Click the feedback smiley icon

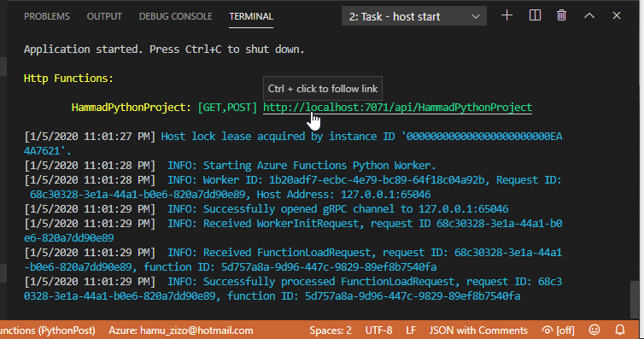pyautogui.click(x=594, y=330)
